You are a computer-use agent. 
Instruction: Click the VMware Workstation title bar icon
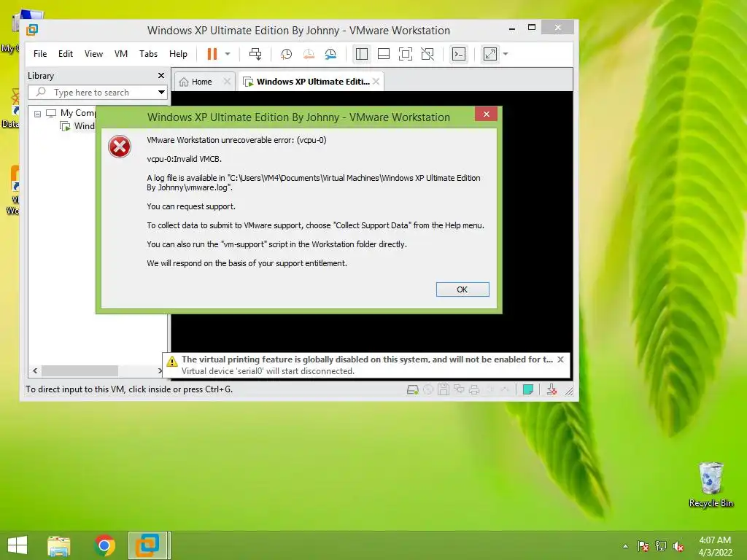tap(32, 30)
